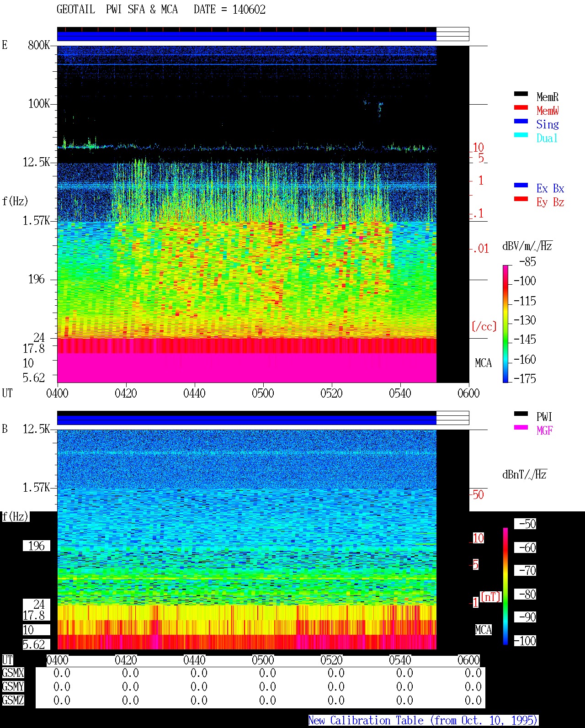Viewport: 585px width, 728px height.
Task: Click the MemR legend label
Action: 548,97
